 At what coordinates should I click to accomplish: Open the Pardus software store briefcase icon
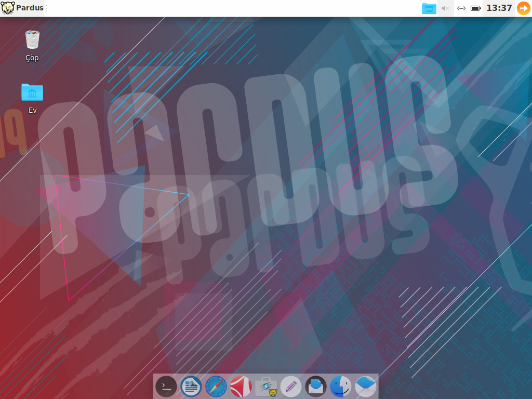[x=266, y=387]
